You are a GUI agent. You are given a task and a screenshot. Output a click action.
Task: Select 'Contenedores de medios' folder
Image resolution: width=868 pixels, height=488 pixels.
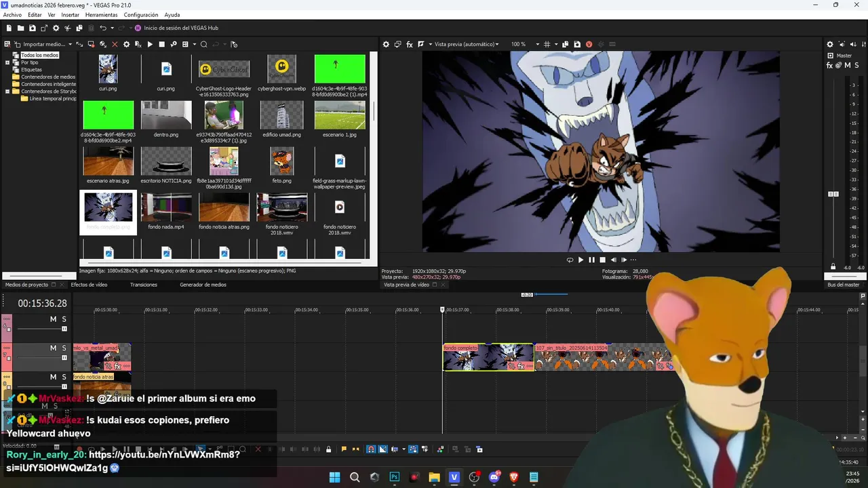48,77
